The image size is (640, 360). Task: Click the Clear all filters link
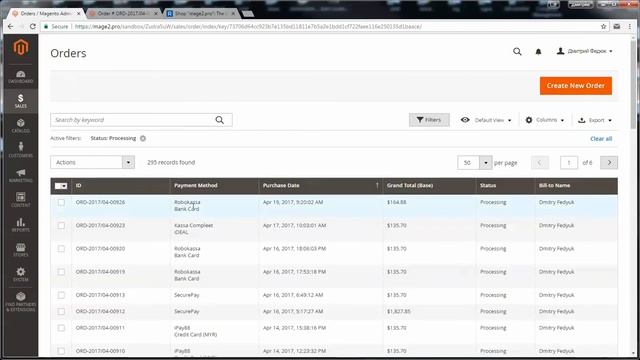601,139
